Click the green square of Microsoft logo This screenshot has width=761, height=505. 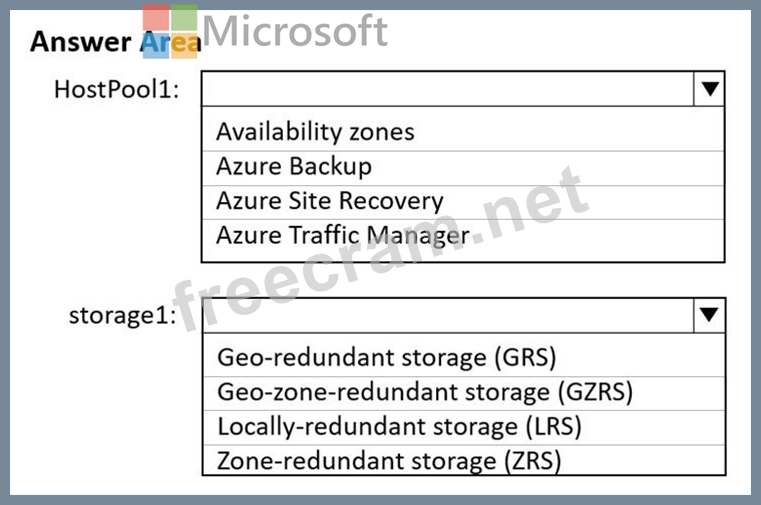(184, 18)
